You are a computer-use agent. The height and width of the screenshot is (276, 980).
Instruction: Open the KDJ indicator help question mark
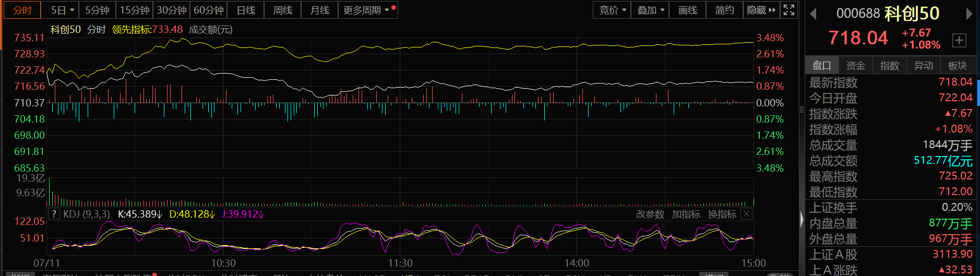coord(54,214)
